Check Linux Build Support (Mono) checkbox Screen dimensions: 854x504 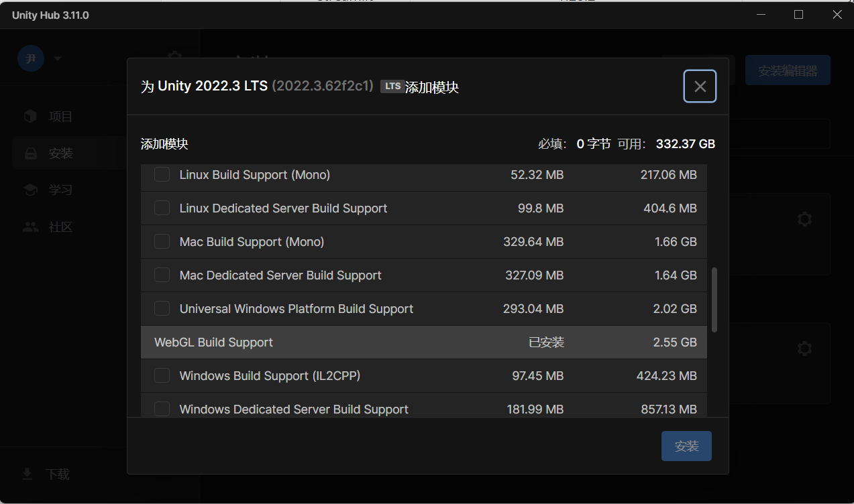(x=162, y=175)
